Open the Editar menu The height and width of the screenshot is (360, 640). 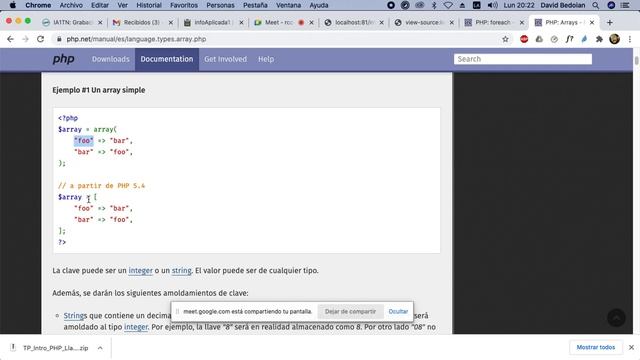pyautogui.click(x=100, y=5)
